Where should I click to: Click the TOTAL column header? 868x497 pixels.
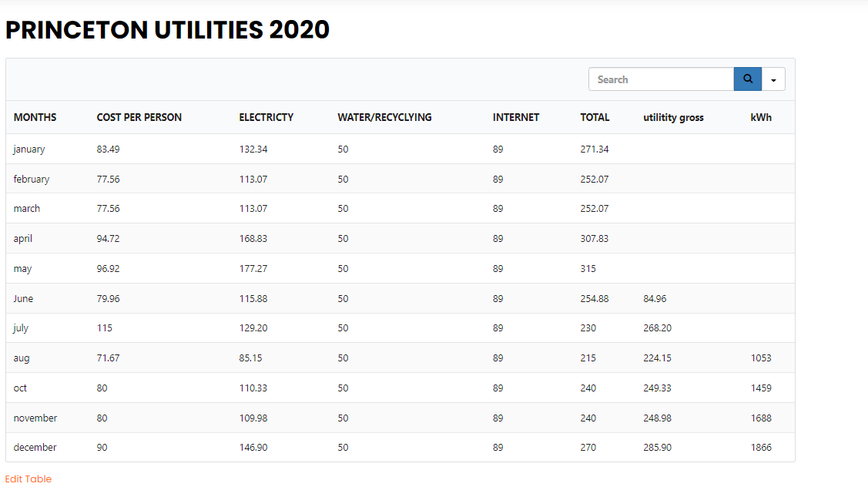(x=595, y=118)
